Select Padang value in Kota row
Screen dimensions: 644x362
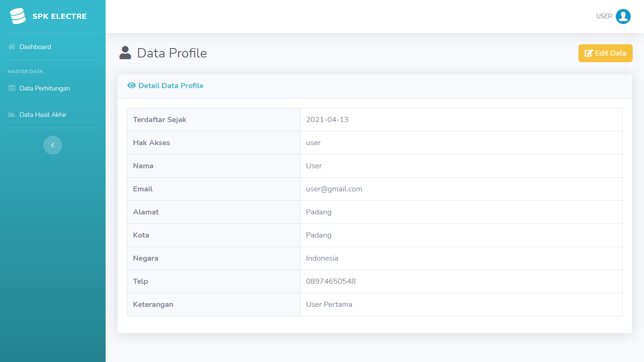click(319, 235)
